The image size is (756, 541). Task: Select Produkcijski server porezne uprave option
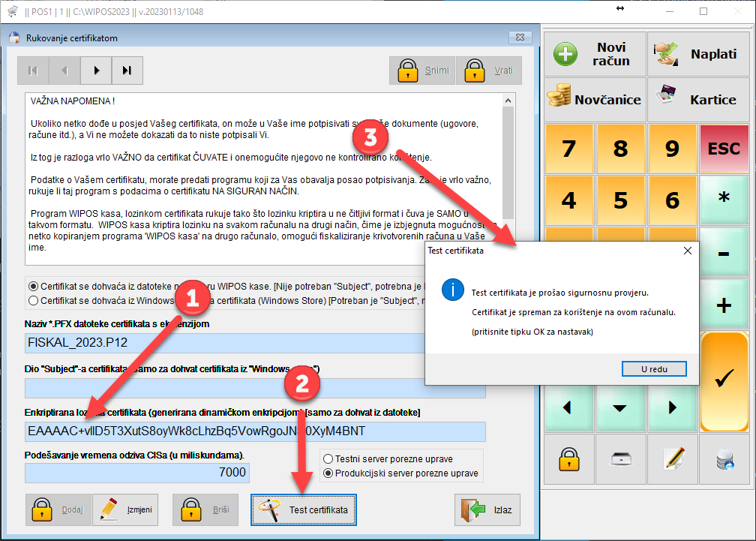328,473
